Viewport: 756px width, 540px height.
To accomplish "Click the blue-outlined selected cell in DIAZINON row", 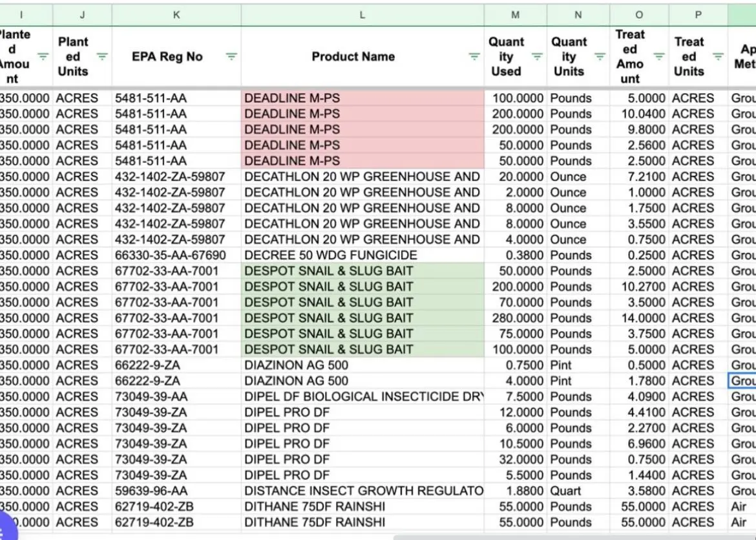I will click(742, 381).
